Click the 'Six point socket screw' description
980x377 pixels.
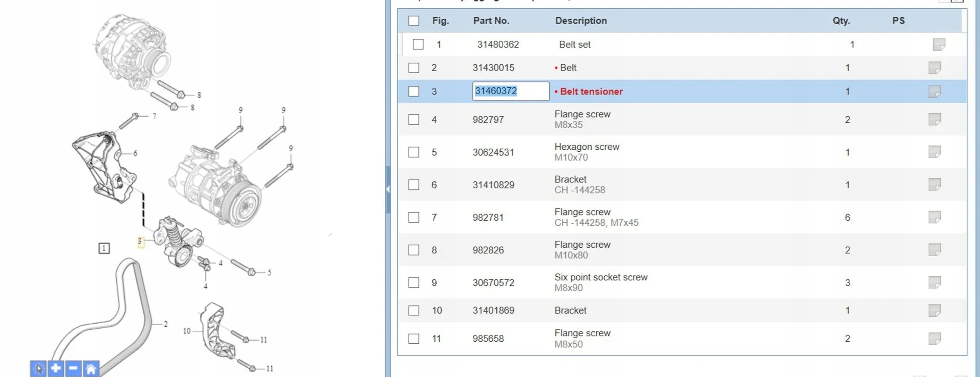(x=601, y=277)
